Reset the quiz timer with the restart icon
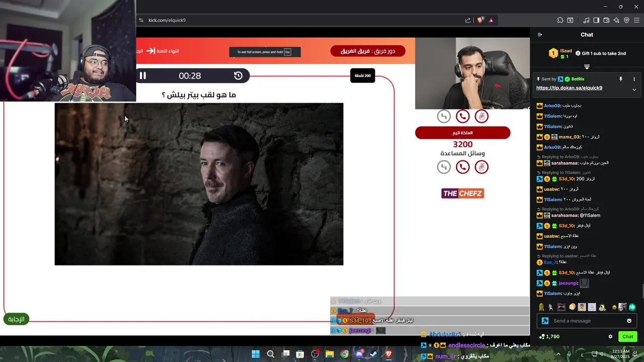 coord(238,75)
